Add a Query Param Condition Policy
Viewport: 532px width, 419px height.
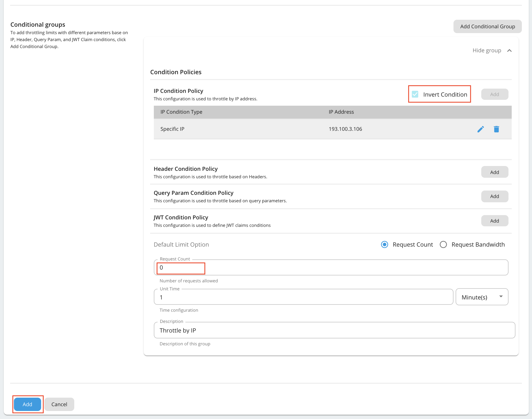(x=494, y=196)
